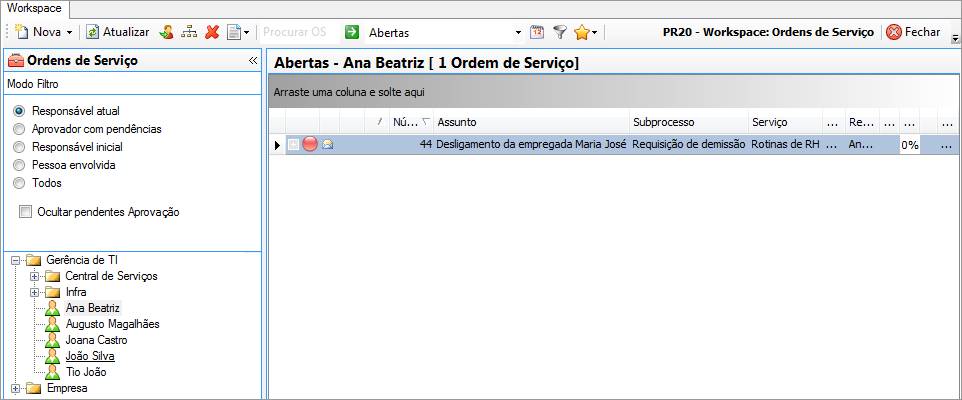Collapse the Ordens de Serviço panel

pyautogui.click(x=253, y=60)
